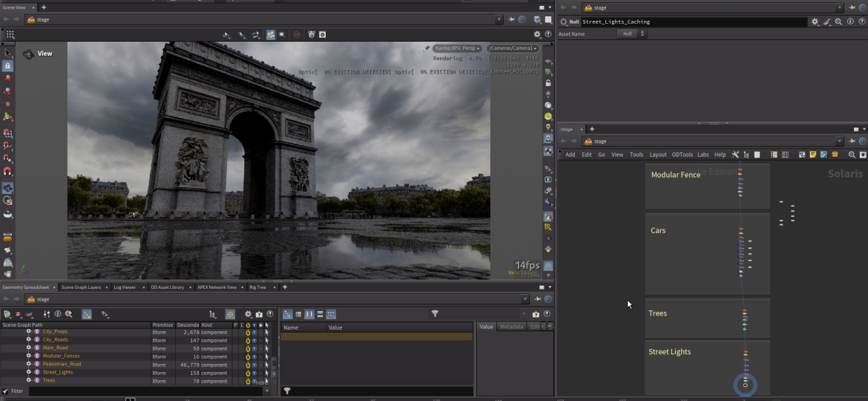Viewport: 868px width, 401px height.
Task: Select the arrow Select tool in viewport toolbar
Action: pos(8,53)
